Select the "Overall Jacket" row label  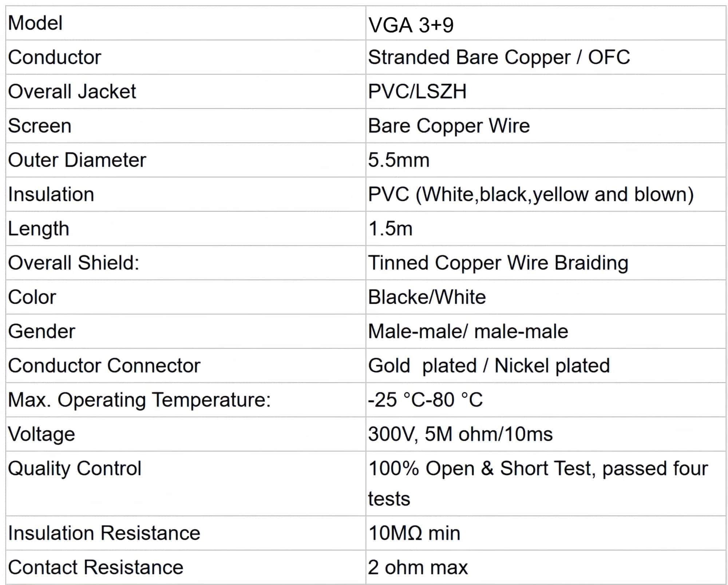click(x=72, y=91)
